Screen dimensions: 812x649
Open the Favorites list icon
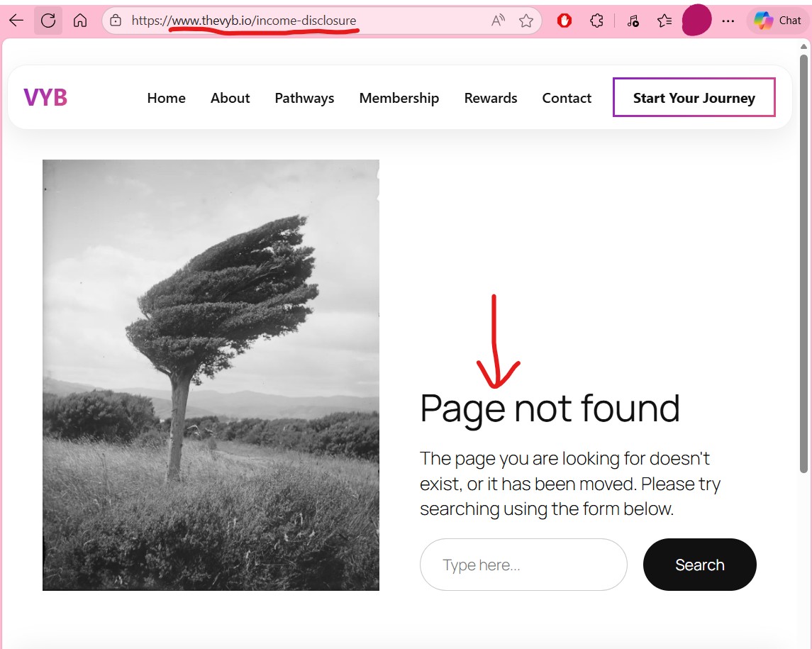(x=664, y=21)
